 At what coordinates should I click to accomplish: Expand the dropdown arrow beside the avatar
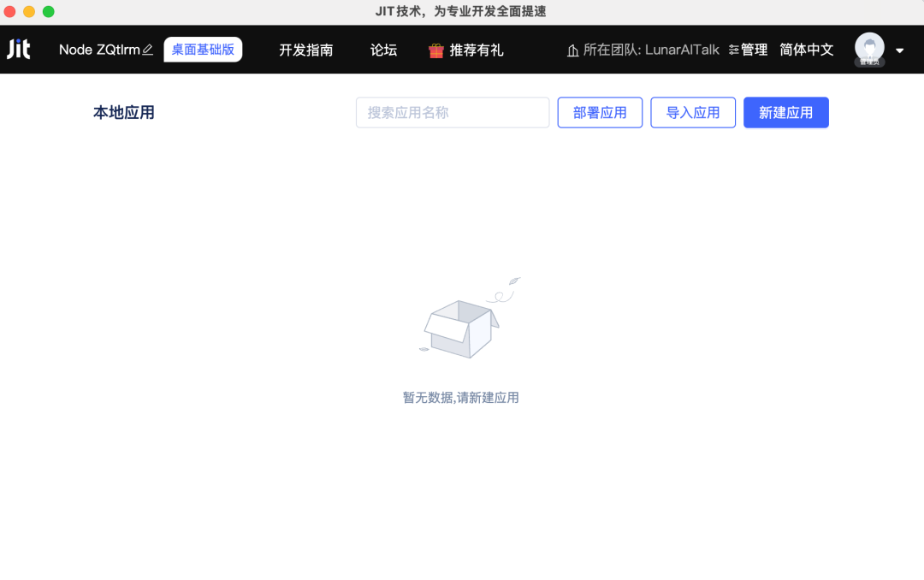point(899,50)
